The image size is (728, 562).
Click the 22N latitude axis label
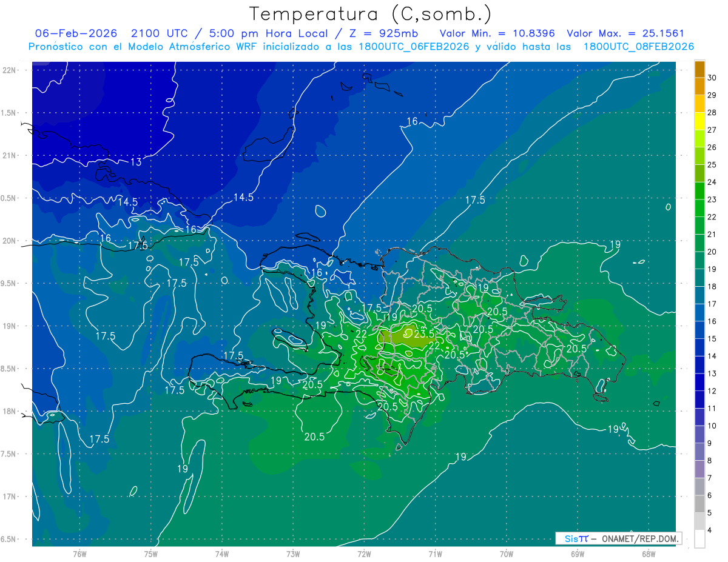pyautogui.click(x=9, y=70)
